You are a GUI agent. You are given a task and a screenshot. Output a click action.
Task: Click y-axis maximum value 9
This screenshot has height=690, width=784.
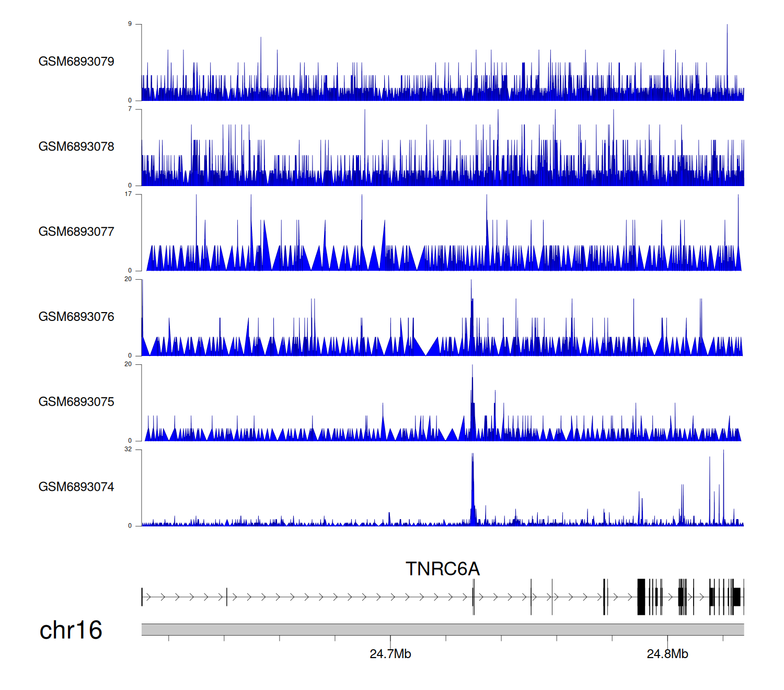tap(130, 24)
